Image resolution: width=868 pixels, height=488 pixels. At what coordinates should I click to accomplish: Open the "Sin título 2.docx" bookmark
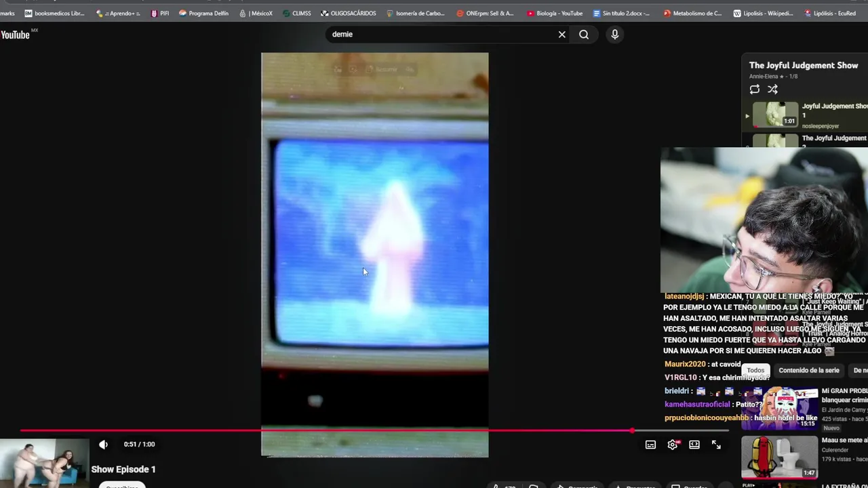pos(621,13)
